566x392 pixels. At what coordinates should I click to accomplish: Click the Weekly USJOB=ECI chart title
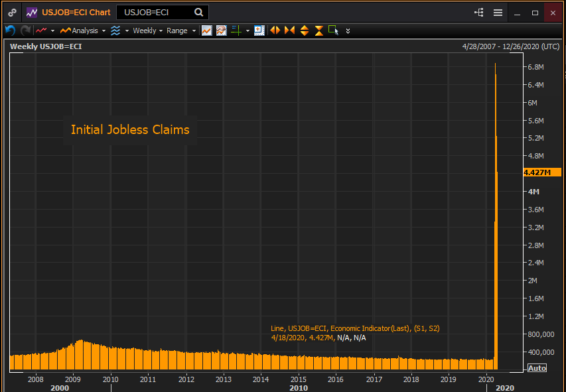click(46, 46)
